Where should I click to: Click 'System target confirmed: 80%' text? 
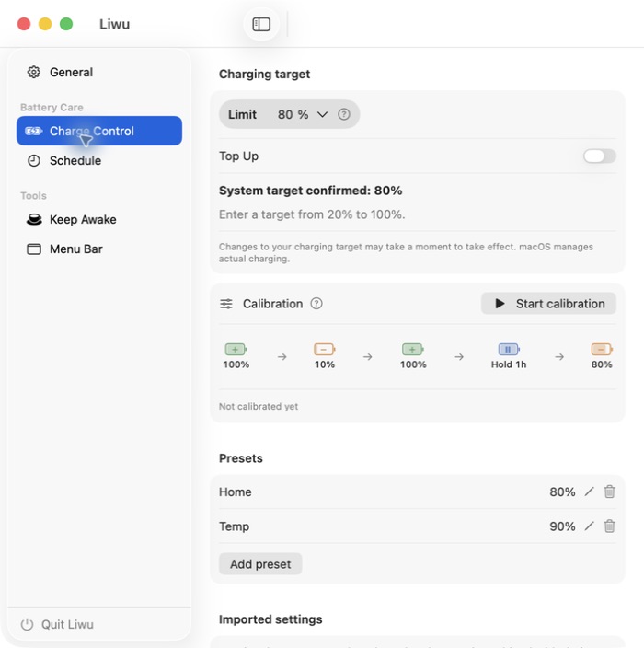point(311,191)
